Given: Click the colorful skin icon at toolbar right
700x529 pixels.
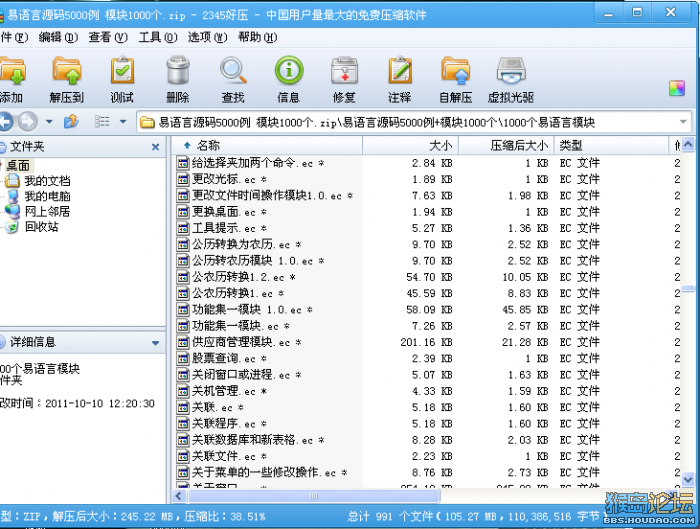Looking at the screenshot, I should (677, 88).
